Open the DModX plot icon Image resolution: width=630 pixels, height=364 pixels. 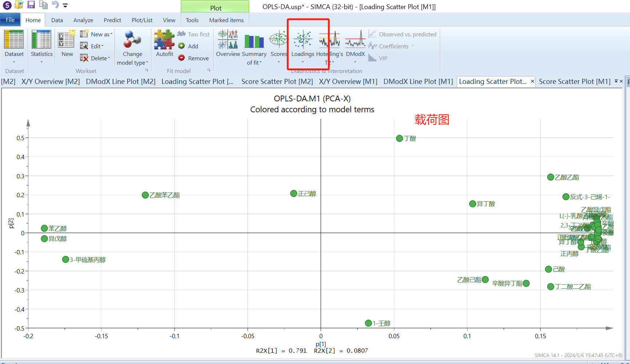355,40
